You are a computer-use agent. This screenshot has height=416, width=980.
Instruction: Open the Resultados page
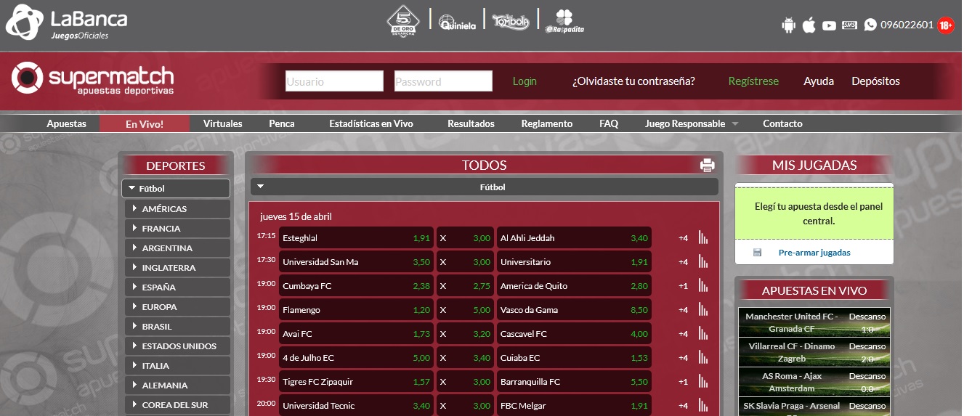pos(471,123)
